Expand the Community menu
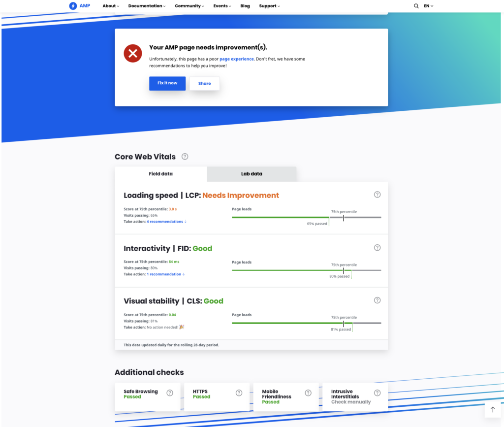 (x=189, y=6)
